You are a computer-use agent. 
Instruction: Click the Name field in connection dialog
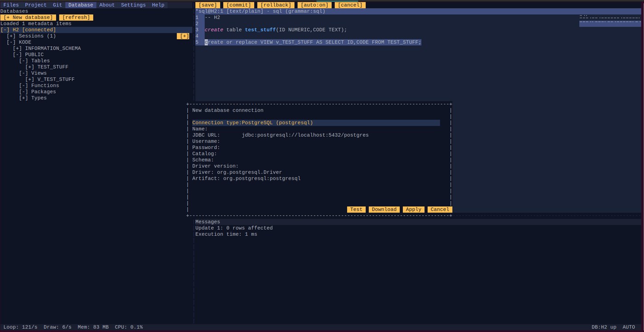pos(316,129)
